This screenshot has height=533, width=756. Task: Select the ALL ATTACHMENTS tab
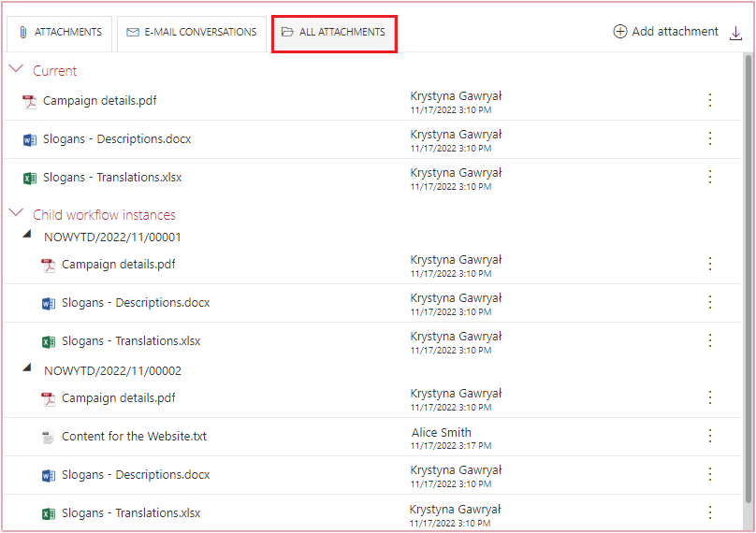point(334,33)
